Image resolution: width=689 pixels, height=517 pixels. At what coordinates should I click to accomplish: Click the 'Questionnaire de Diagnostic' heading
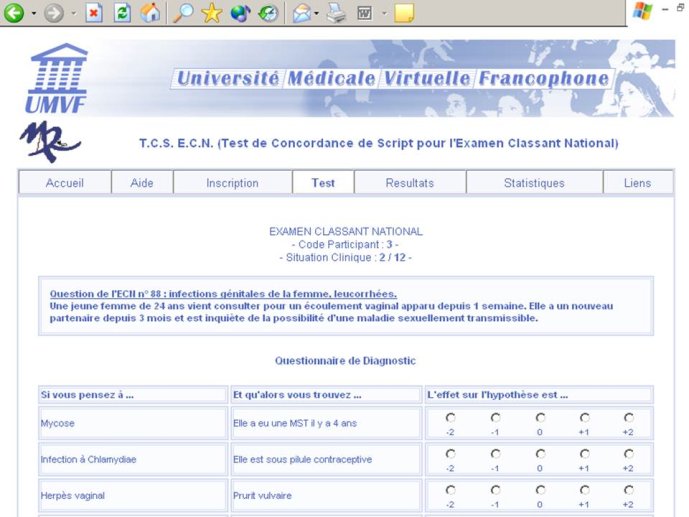pos(345,361)
